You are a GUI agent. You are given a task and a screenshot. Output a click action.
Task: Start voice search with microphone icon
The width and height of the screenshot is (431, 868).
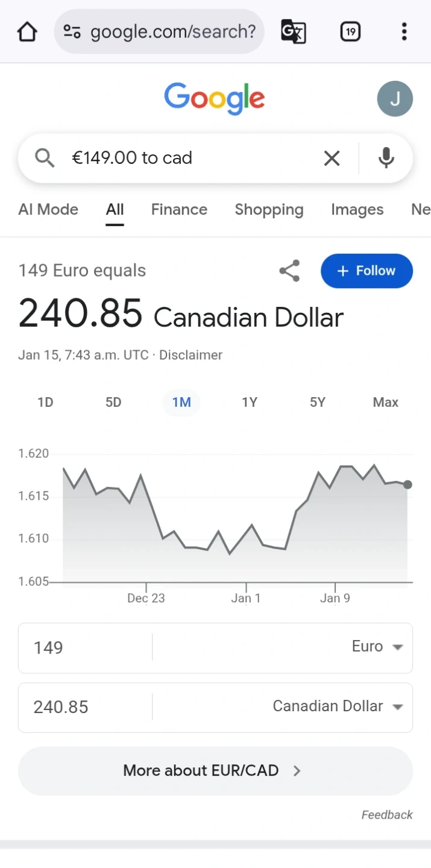(x=386, y=159)
